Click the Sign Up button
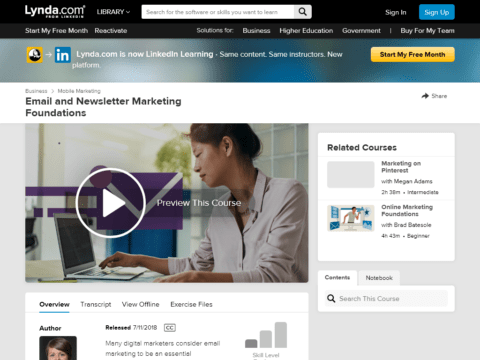 (437, 12)
